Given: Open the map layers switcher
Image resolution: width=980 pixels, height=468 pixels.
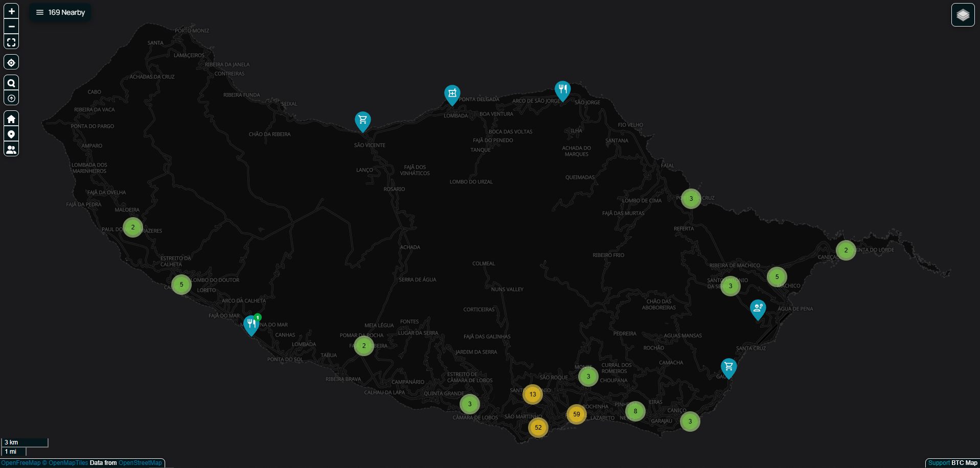Looking at the screenshot, I should coord(963,15).
